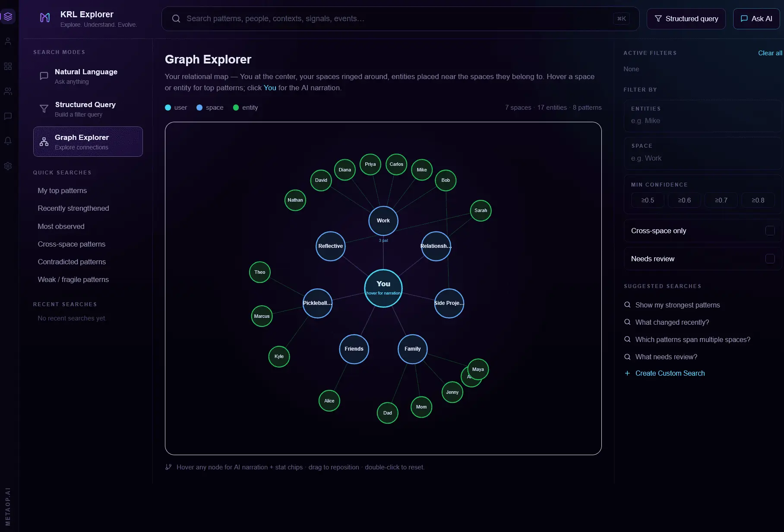
Task: Select the Pickleball space node
Action: pyautogui.click(x=318, y=303)
